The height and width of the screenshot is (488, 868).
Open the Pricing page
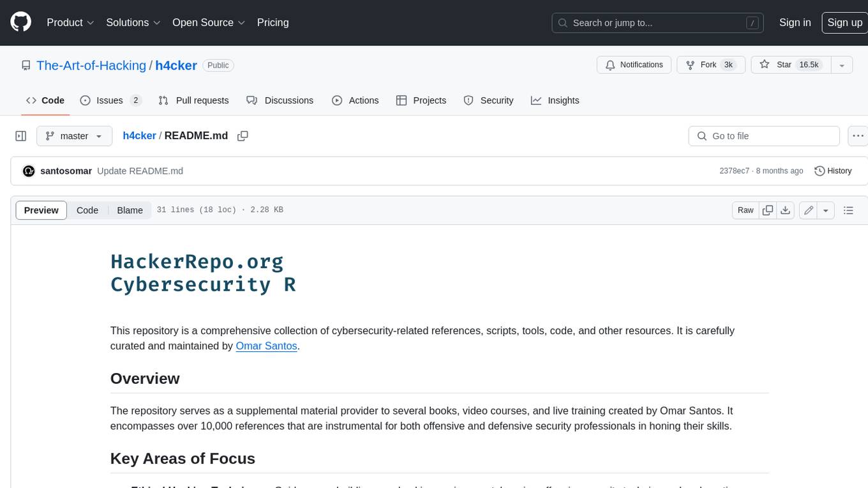273,22
